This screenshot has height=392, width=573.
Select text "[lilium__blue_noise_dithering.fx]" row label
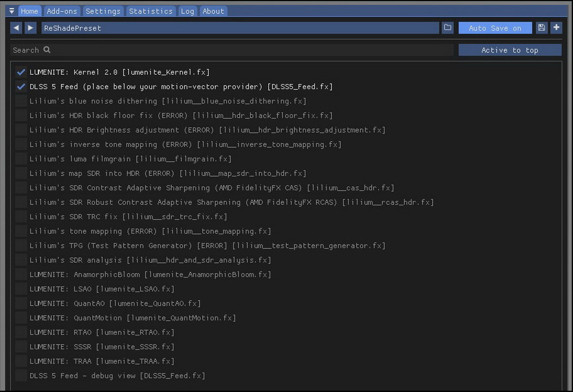234,101
